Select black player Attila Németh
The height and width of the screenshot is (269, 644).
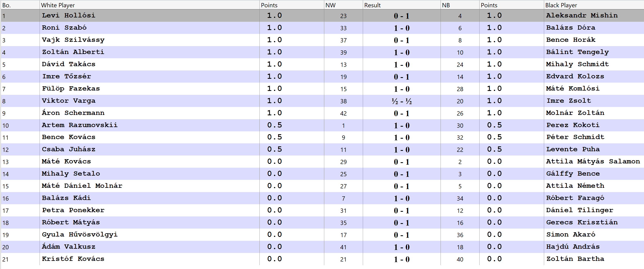tap(575, 186)
